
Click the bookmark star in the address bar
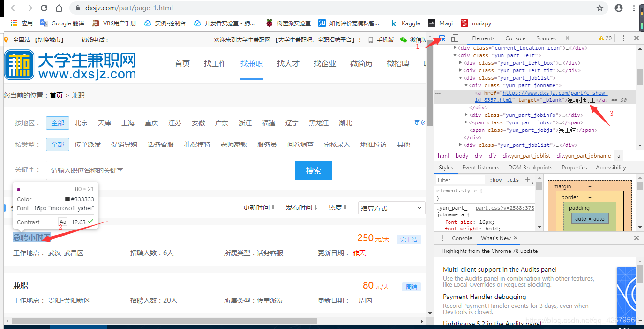pos(600,8)
